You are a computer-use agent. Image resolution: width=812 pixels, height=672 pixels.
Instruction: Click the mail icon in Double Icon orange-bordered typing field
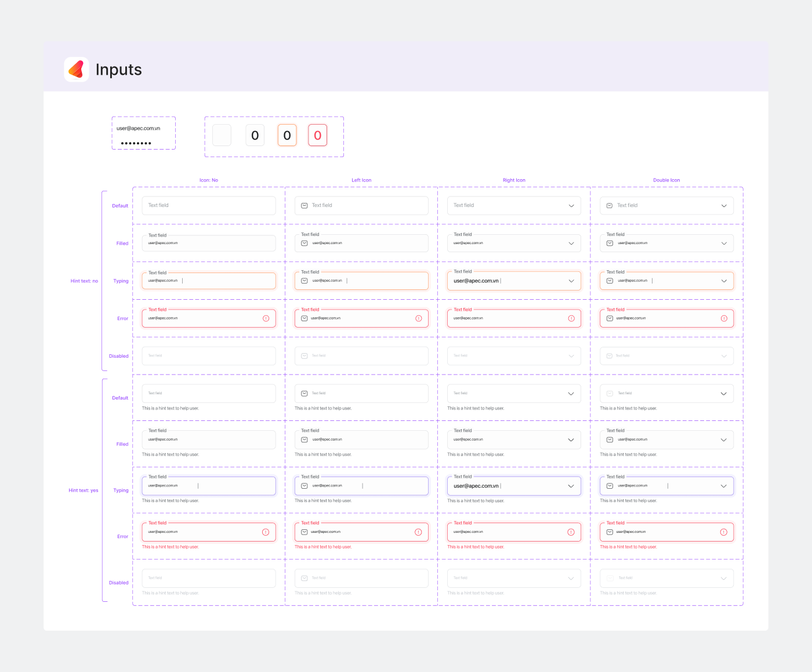(x=610, y=281)
